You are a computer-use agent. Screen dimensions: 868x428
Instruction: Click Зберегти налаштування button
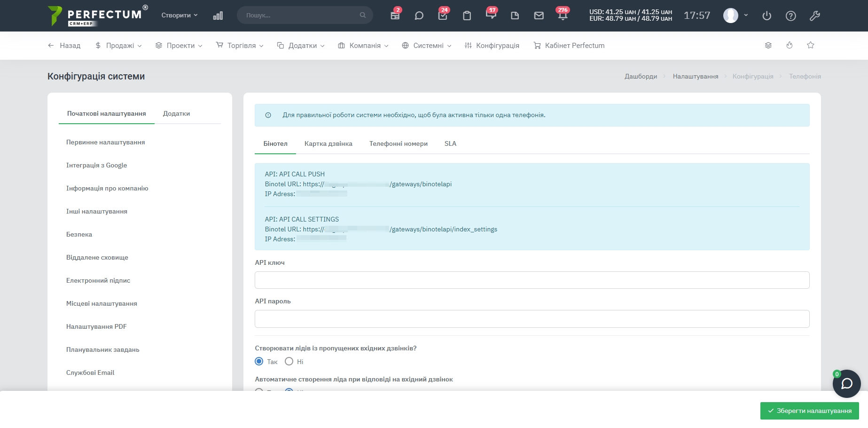[x=809, y=411]
